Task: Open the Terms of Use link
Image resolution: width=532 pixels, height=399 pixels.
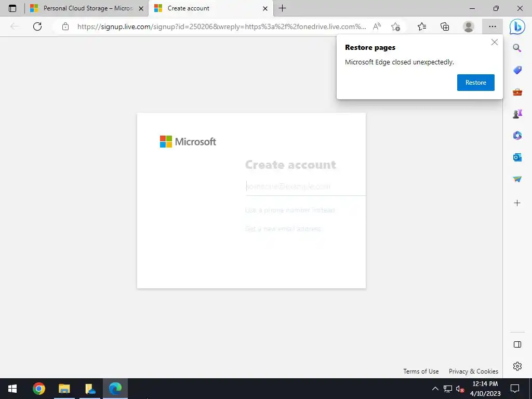Action: click(x=421, y=371)
